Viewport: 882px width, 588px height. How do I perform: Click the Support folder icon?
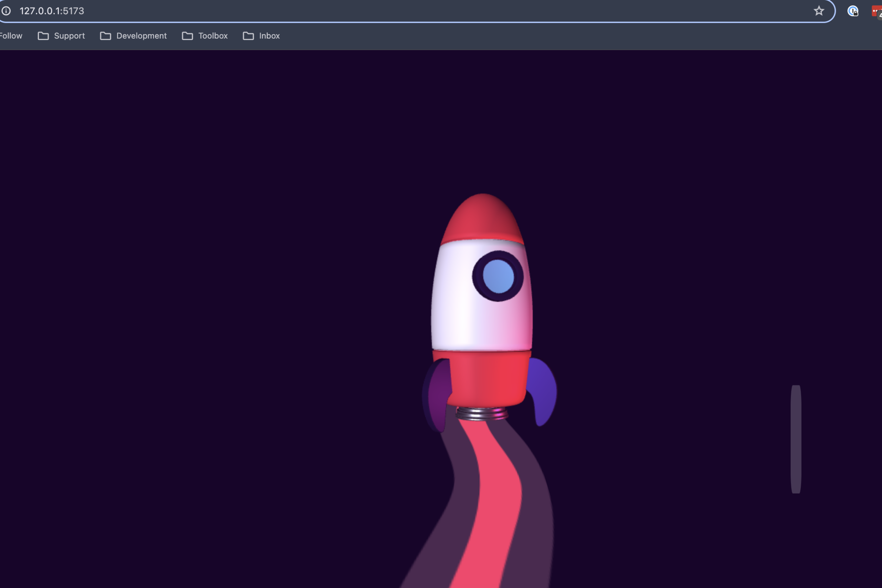pyautogui.click(x=43, y=36)
